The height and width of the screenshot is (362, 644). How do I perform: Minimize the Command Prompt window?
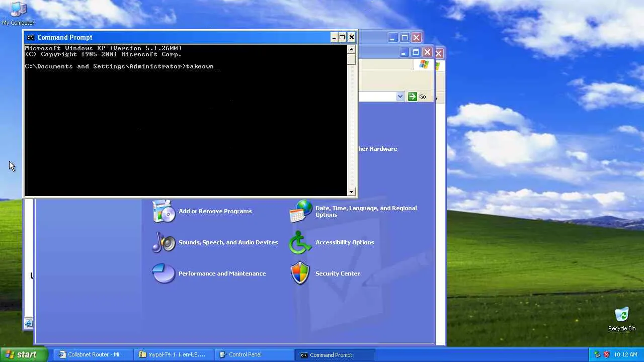[x=334, y=37]
